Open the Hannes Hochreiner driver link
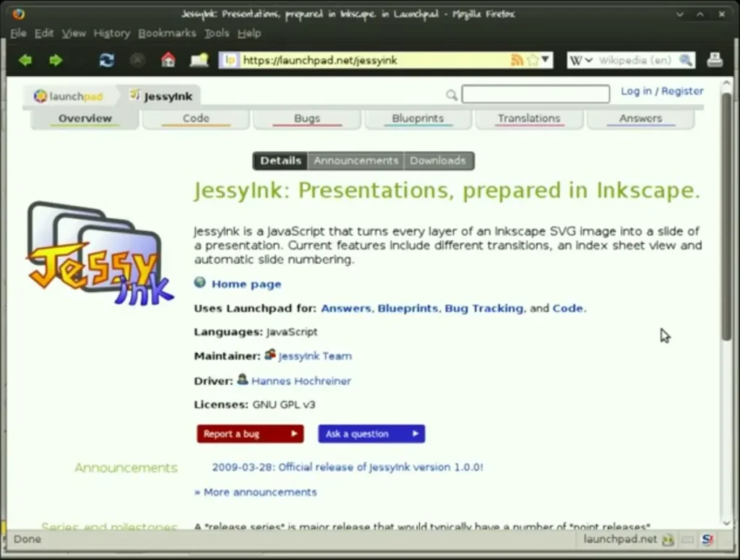 point(301,381)
